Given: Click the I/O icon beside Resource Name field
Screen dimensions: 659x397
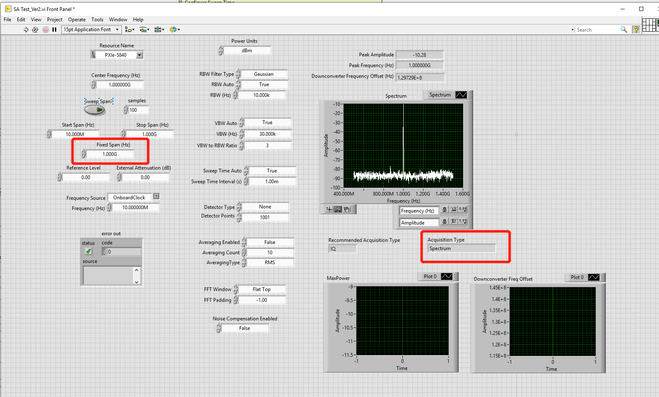Looking at the screenshot, I should pyautogui.click(x=93, y=55).
